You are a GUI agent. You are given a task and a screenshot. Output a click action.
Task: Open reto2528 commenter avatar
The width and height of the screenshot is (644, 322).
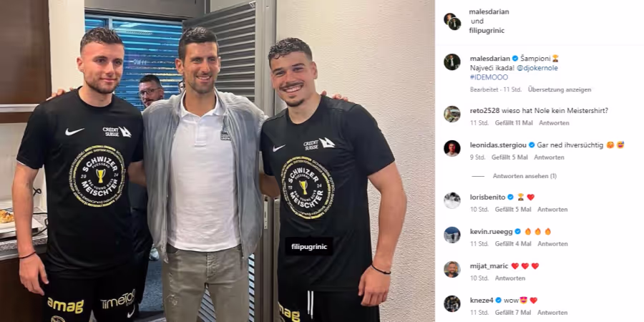pos(452,114)
